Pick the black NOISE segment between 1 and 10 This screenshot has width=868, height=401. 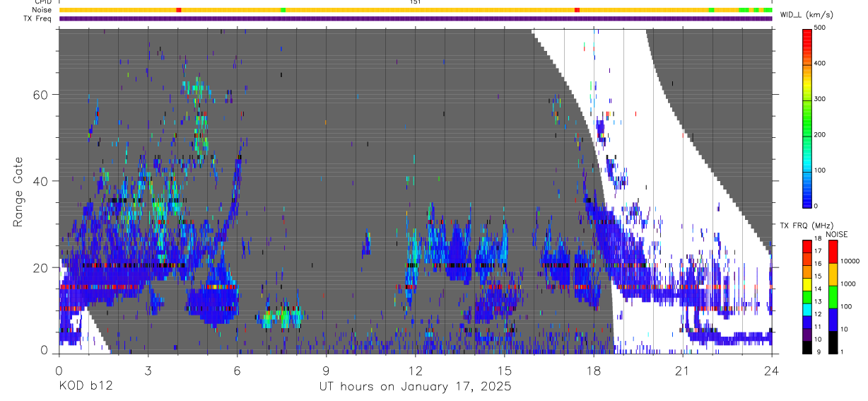pyautogui.click(x=833, y=342)
